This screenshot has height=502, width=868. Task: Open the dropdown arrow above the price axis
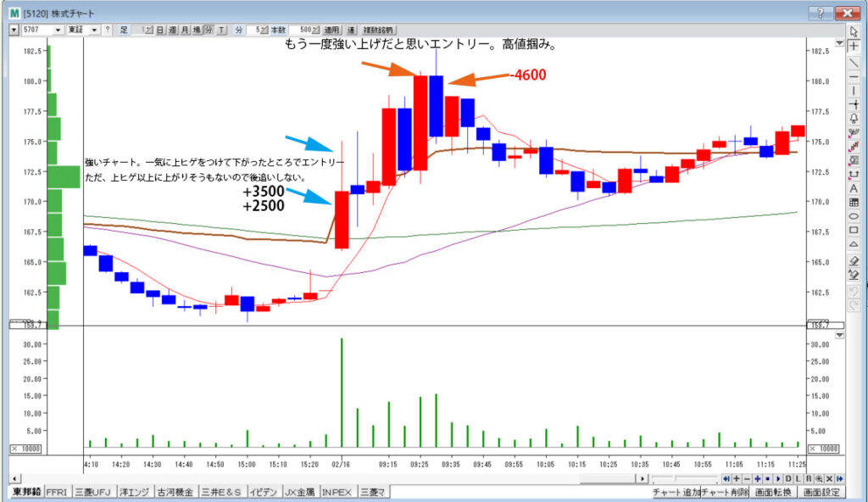[x=839, y=42]
